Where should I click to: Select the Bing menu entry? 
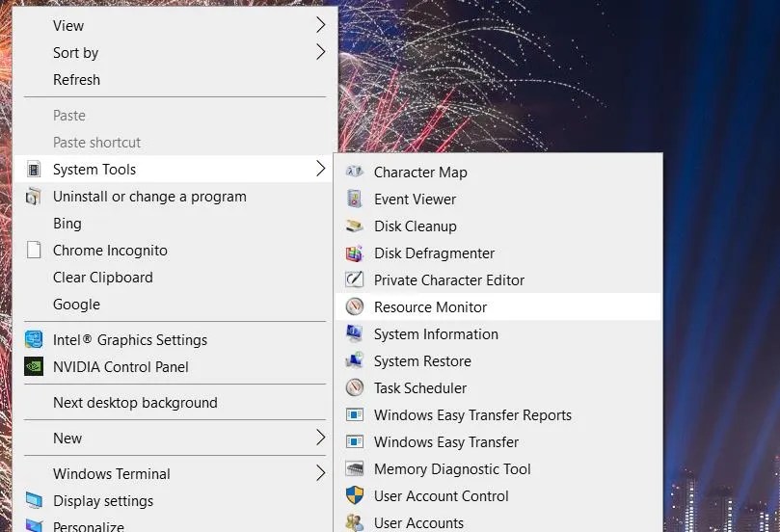(x=67, y=224)
